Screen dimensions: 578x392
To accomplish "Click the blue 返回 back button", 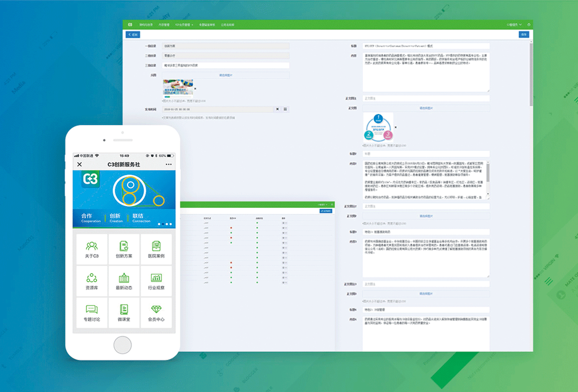I will [132, 35].
